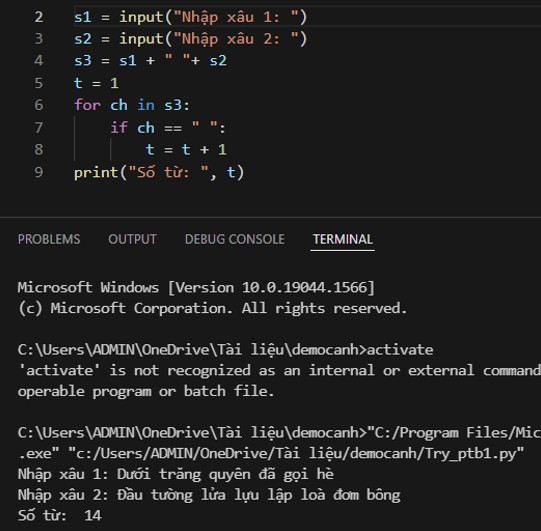Viewport: 541px width, 531px height.
Task: Click the Try_ptb1.py path in the terminal
Action: pos(296,453)
